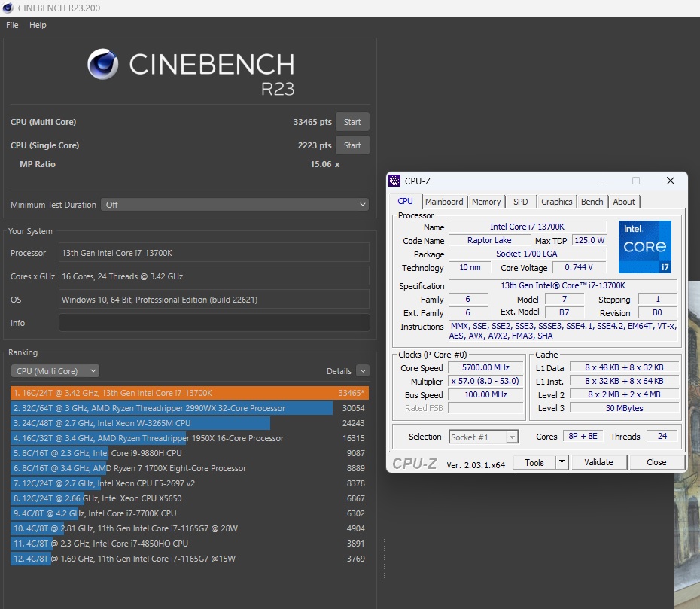Click the Cores x GHz field value

pyautogui.click(x=215, y=276)
